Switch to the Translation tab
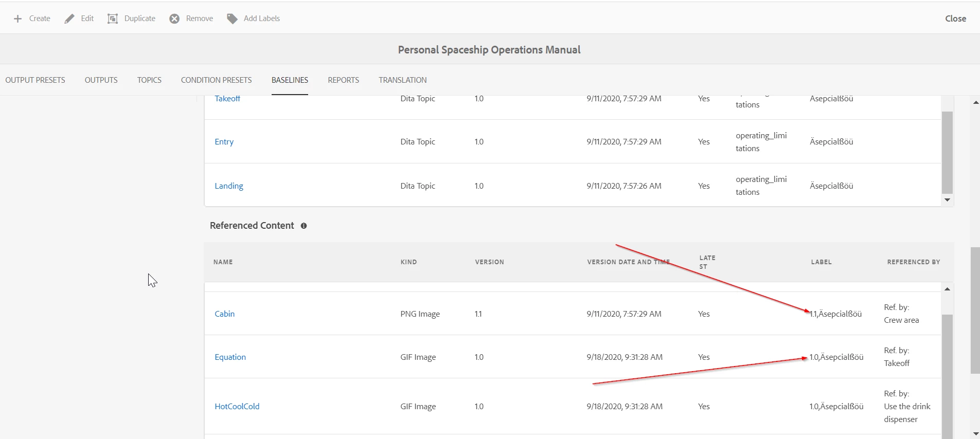 click(x=402, y=80)
